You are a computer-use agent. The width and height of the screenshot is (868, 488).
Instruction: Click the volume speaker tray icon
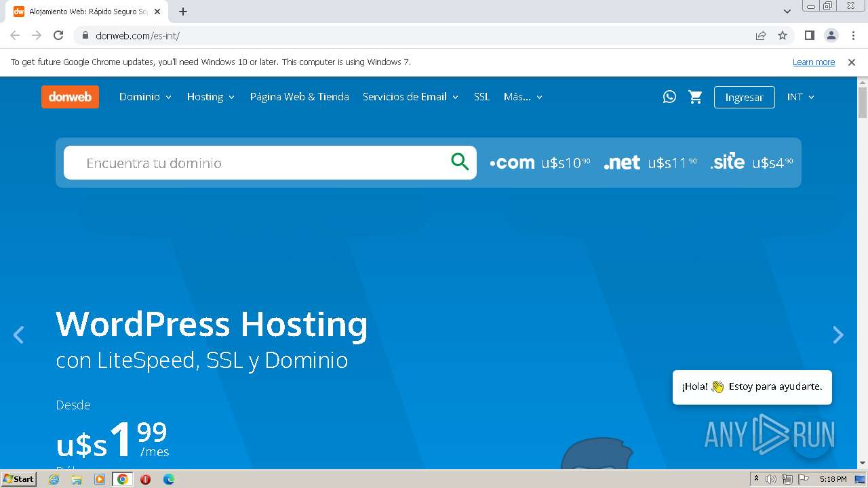tap(771, 479)
